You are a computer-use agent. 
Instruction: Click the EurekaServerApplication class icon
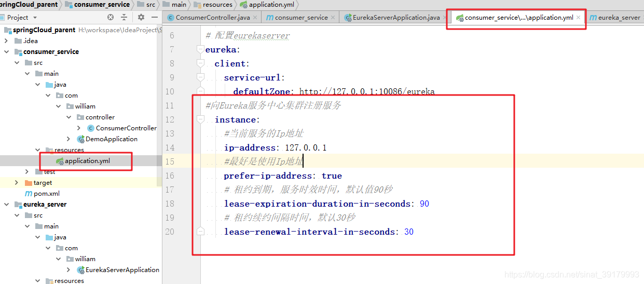tap(80, 269)
